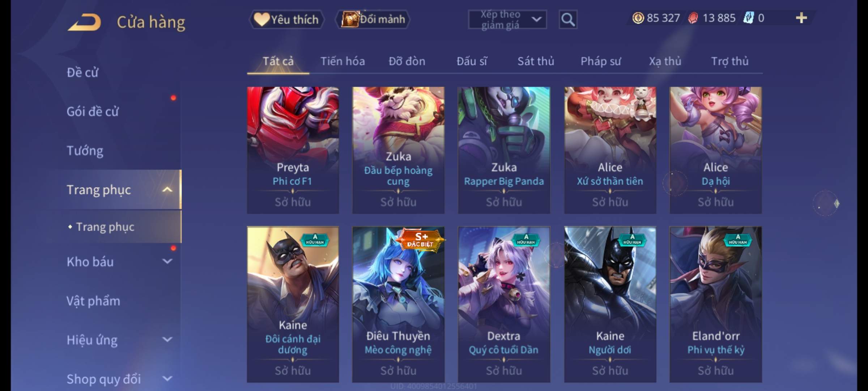Tap the golden back arrow icon
This screenshot has width=868, height=391.
coord(84,22)
